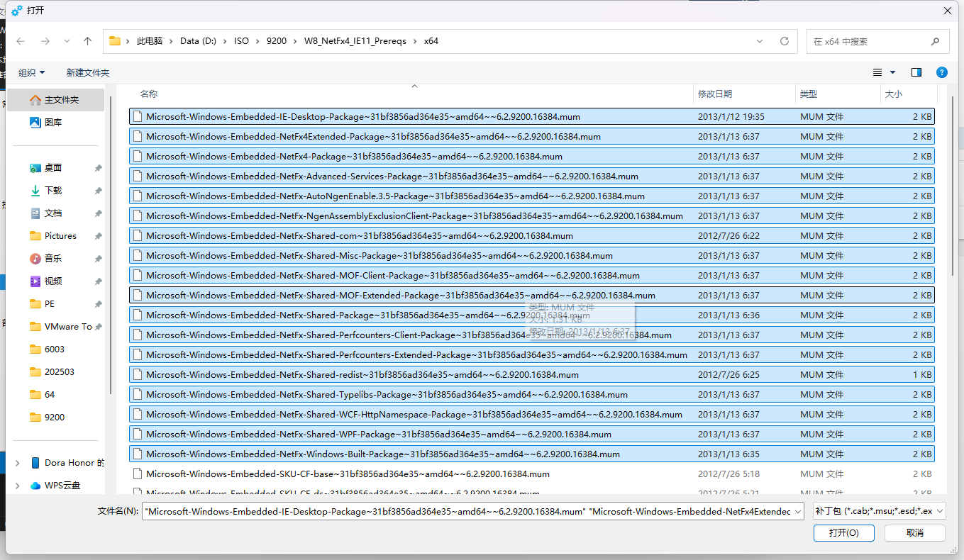Click 9200 in the address breadcrumb

click(x=277, y=41)
